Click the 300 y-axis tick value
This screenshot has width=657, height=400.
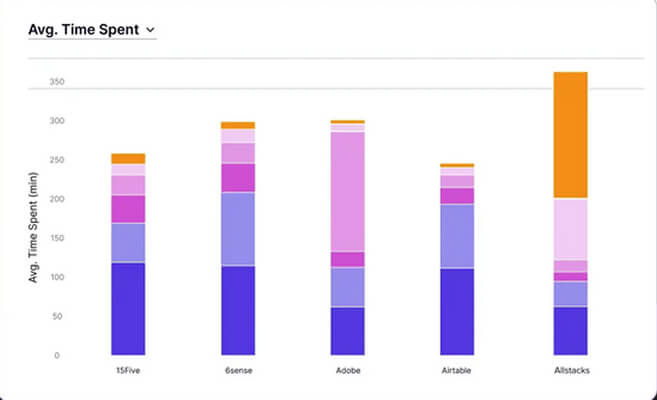pos(57,121)
